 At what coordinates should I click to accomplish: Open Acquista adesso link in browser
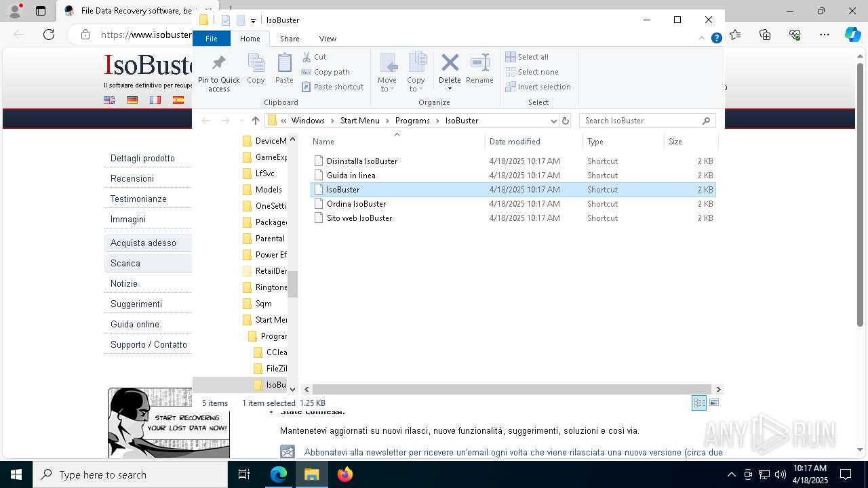143,243
